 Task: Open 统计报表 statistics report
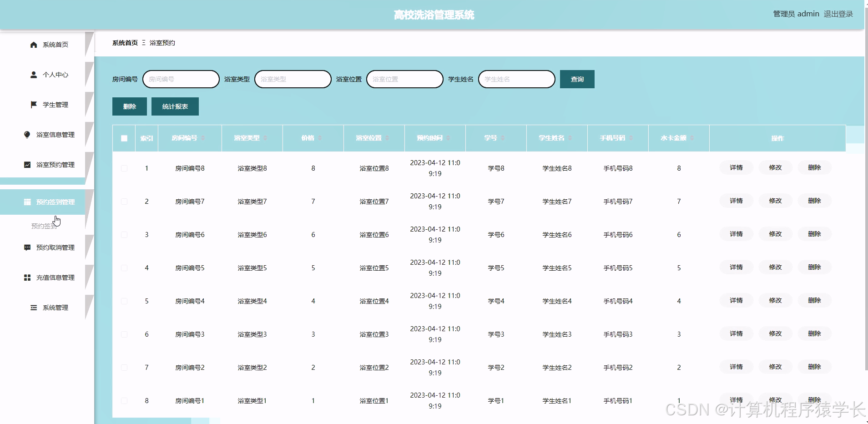pos(175,106)
